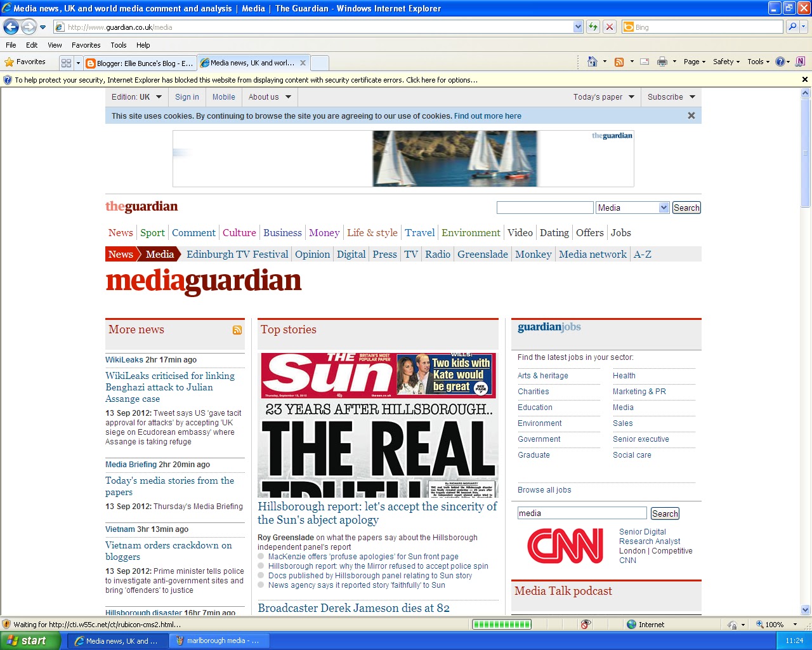The height and width of the screenshot is (650, 812).
Task: Click the Windows Start button
Action: [30, 640]
